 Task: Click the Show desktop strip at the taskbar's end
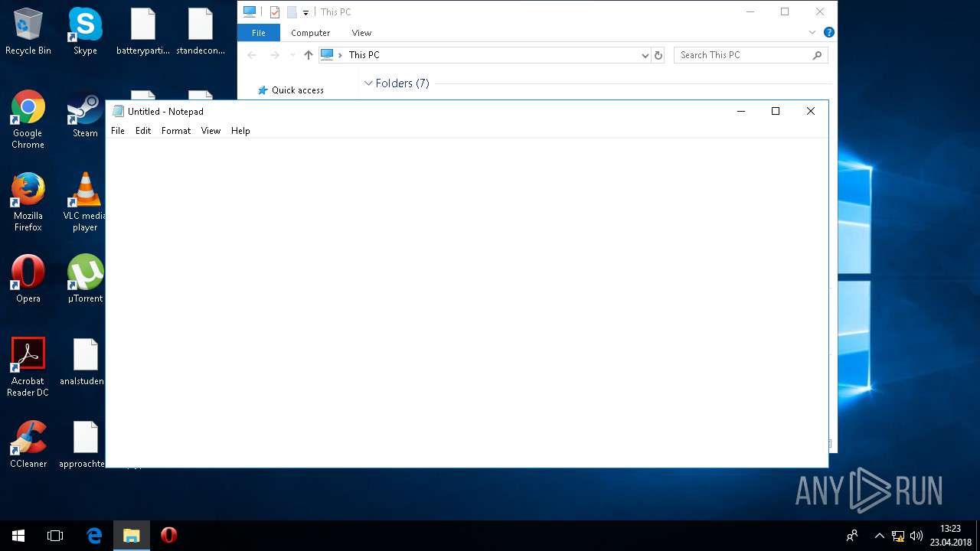[x=978, y=536]
